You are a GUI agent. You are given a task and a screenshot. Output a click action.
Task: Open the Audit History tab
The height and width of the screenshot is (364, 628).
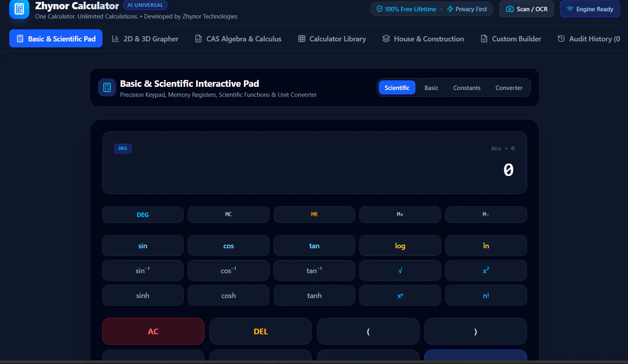point(589,39)
